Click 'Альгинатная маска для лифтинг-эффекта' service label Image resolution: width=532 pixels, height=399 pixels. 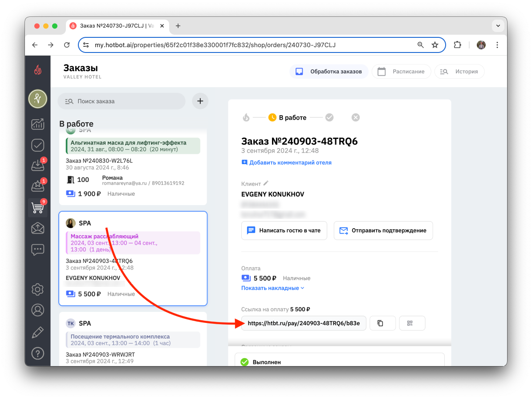coord(128,143)
